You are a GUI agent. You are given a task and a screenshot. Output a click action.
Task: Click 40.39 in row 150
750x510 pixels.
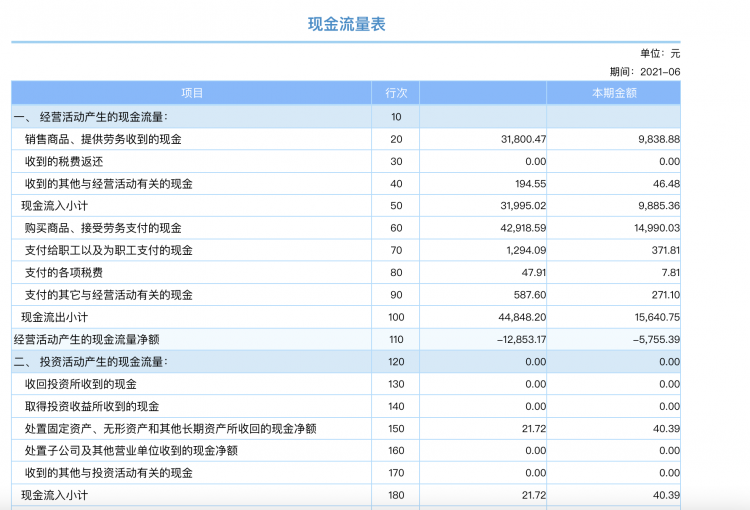pos(666,429)
